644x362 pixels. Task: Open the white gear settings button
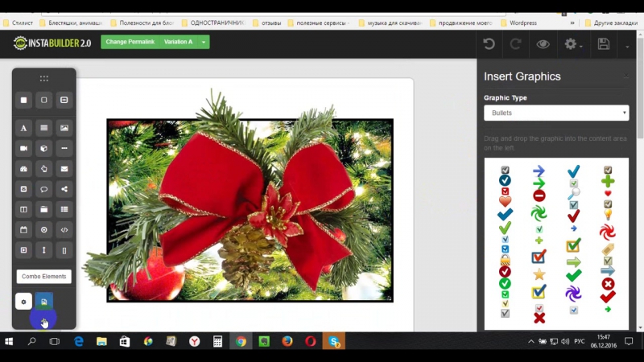pyautogui.click(x=24, y=302)
